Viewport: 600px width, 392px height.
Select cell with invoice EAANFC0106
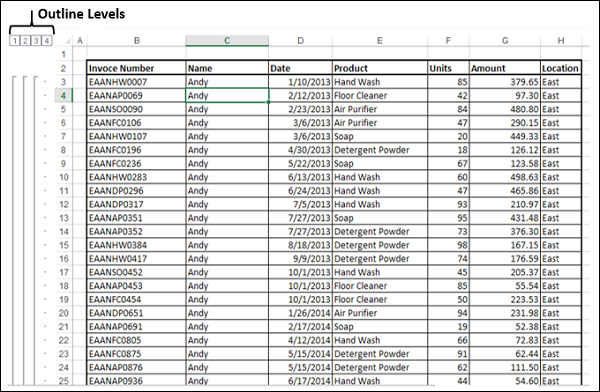tap(137, 122)
